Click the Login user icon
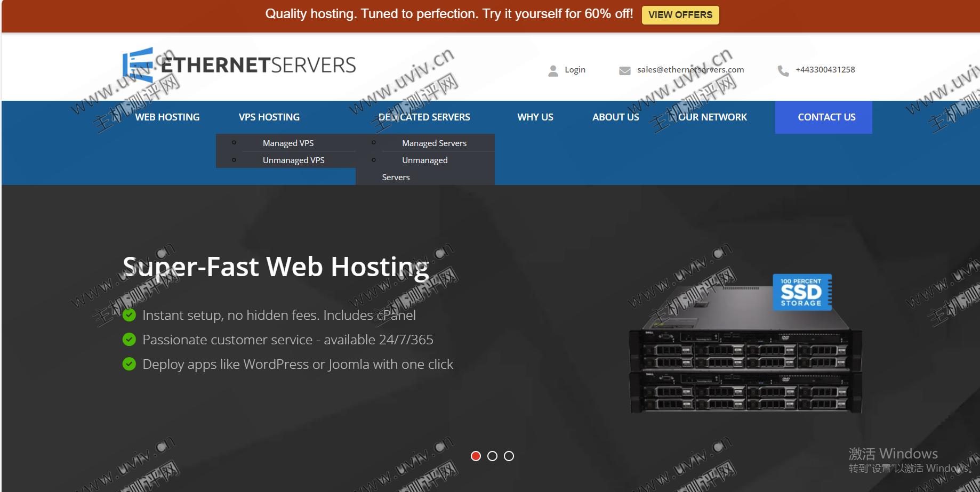 pos(553,70)
